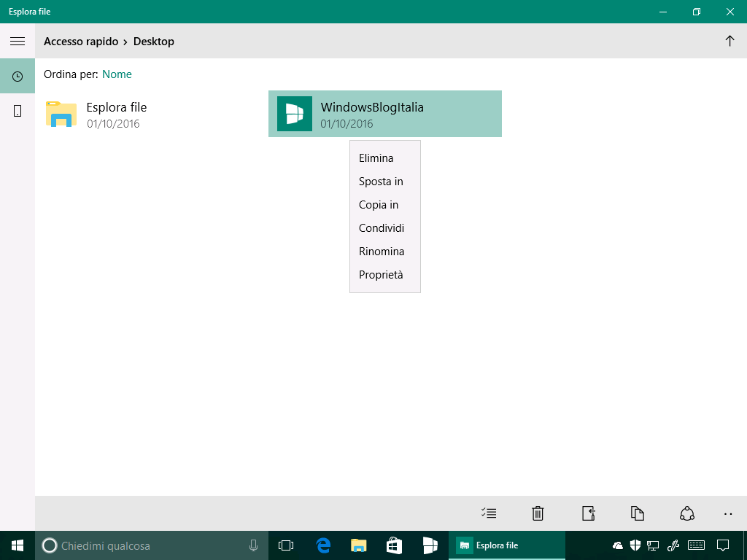Viewport: 747px width, 560px height.
Task: Open the hamburger navigation menu
Action: click(18, 41)
